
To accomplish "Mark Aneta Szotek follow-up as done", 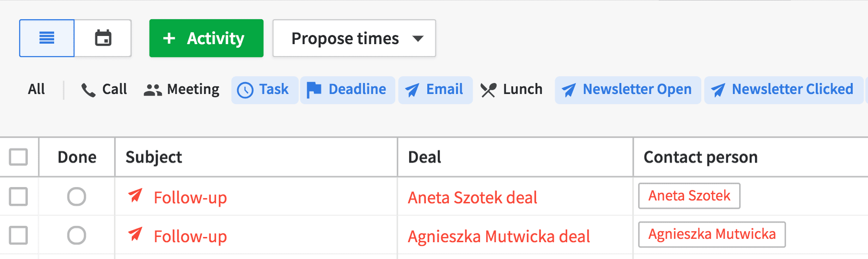I will [77, 197].
